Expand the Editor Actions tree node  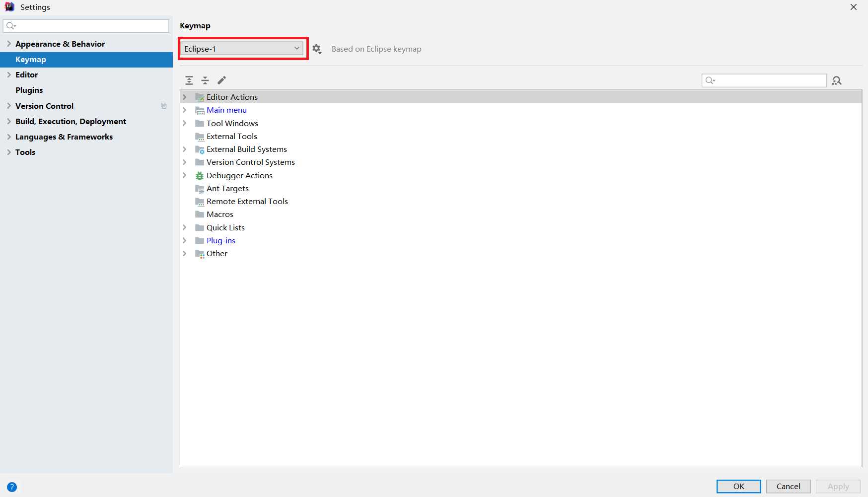point(185,97)
